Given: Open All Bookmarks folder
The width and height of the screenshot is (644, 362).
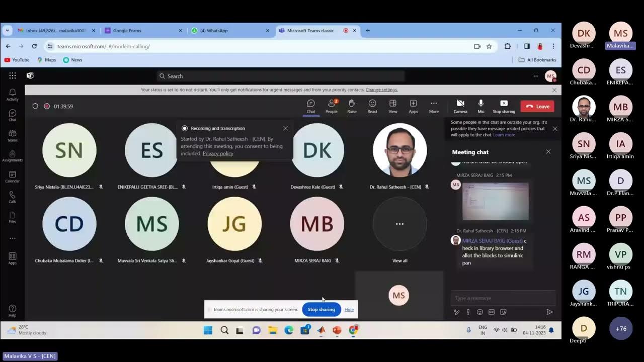Looking at the screenshot, I should (537, 60).
